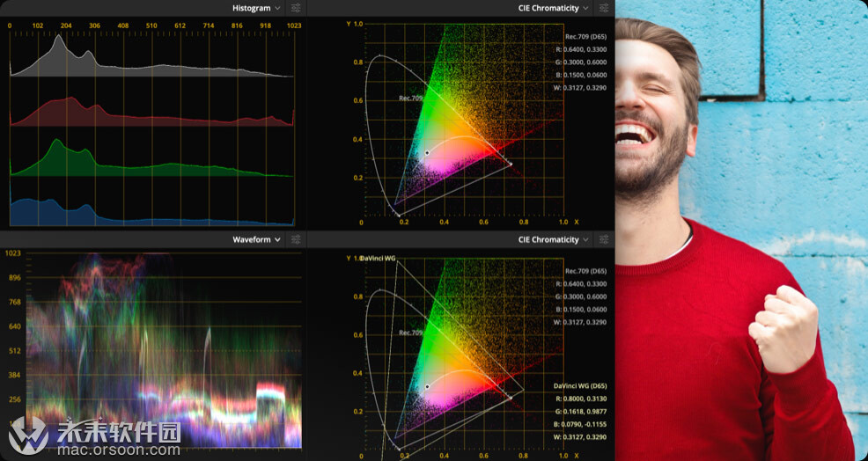Click the 640 waveform scale label

click(14, 326)
